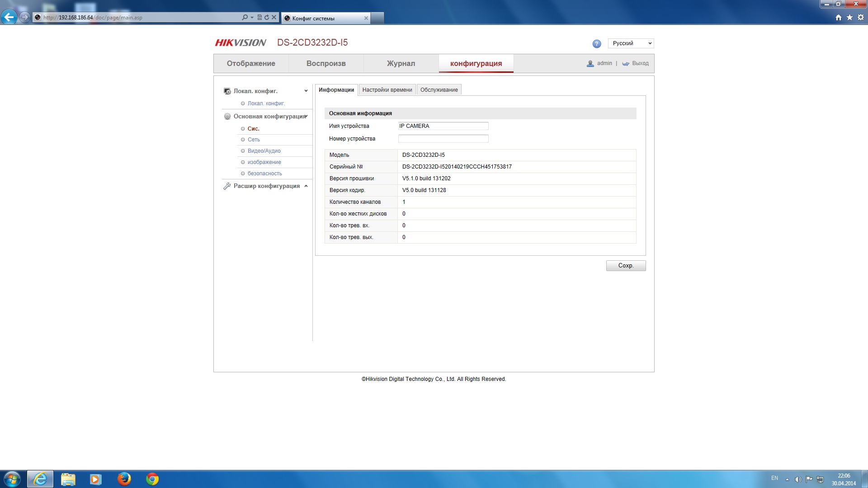Refresh the page with reload icon
868x488 pixels.
tap(267, 18)
